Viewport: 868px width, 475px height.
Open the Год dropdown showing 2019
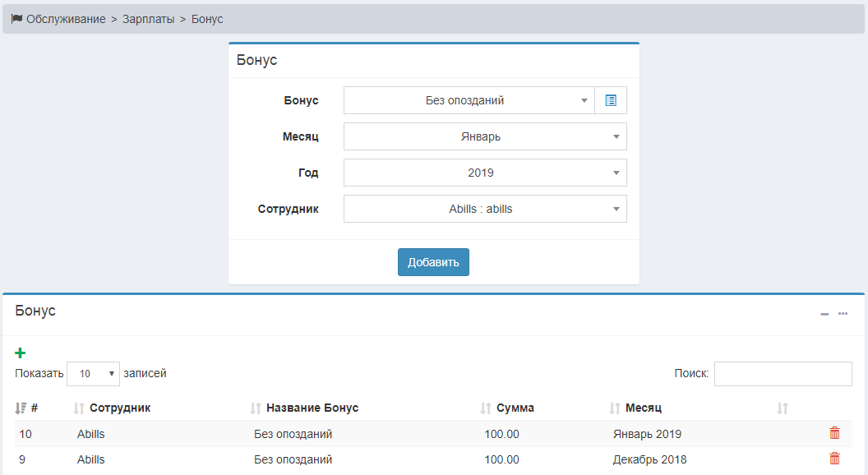click(485, 173)
